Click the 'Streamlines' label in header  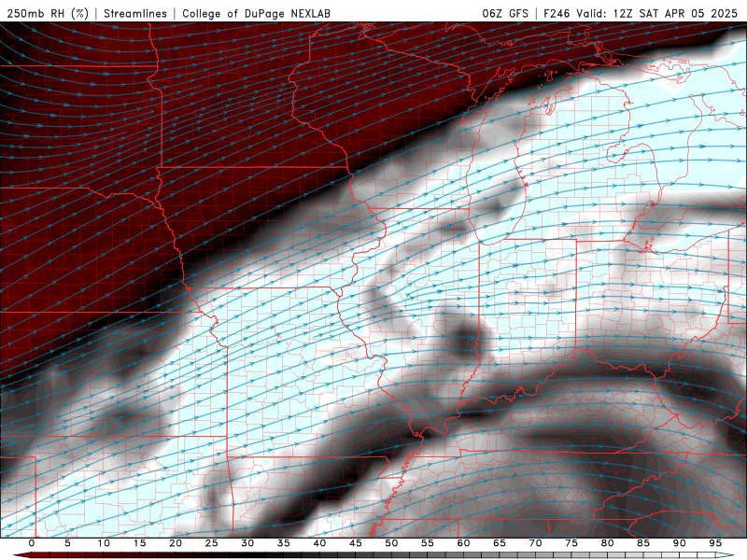(135, 13)
